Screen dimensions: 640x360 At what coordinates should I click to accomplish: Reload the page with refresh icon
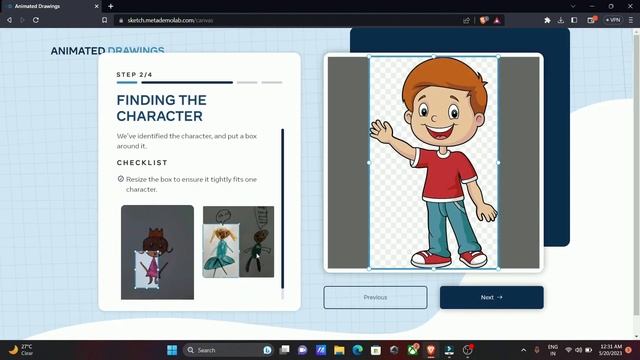point(36,20)
